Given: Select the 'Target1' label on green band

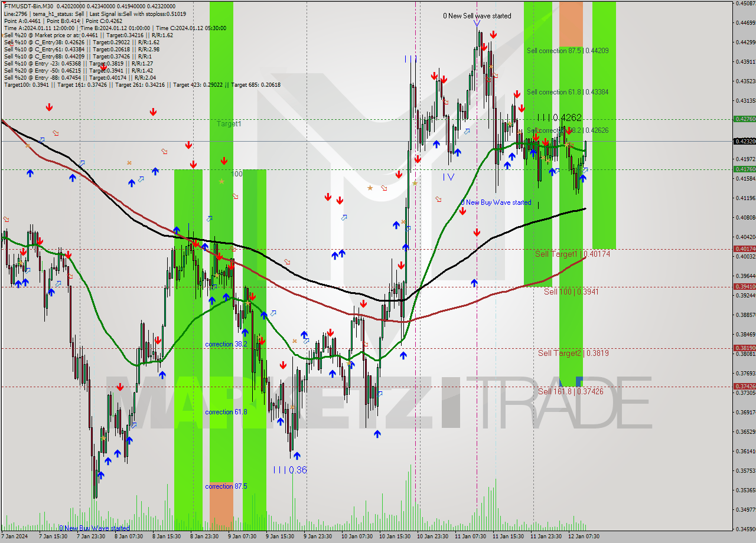Looking at the screenshot, I should (229, 124).
